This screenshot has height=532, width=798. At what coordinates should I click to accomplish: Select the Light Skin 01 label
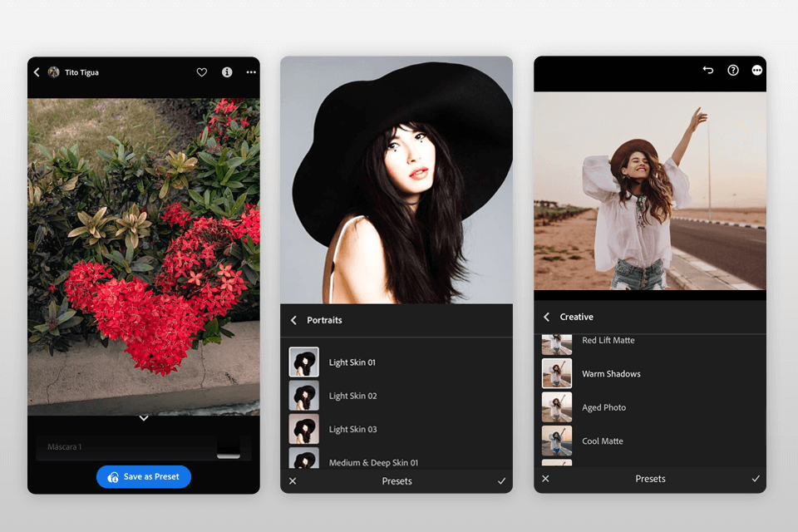(x=352, y=362)
